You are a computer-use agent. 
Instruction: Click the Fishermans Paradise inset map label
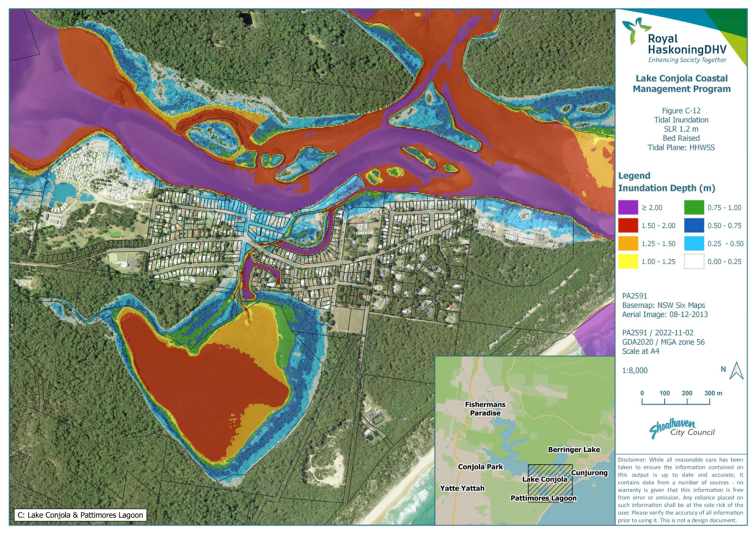point(485,409)
